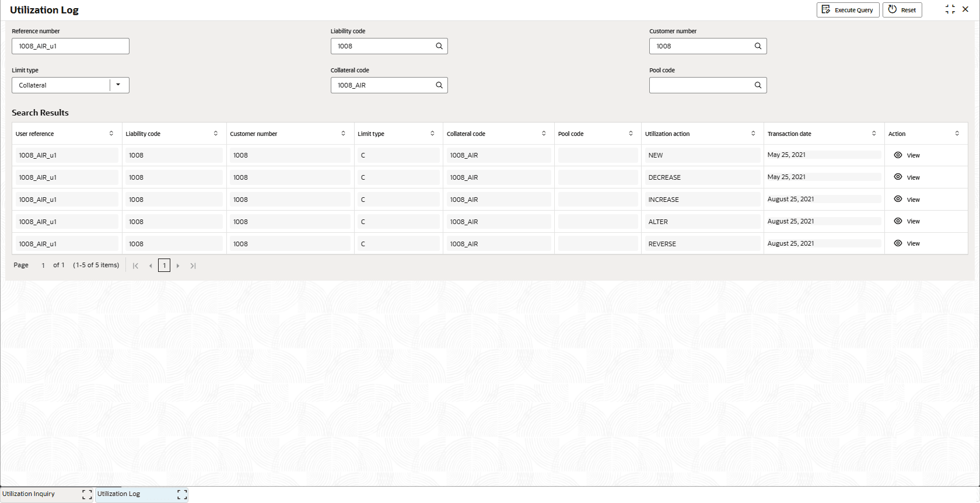Expand the Utilization Inquiry tab window
This screenshot has height=503, width=980.
click(x=87, y=494)
